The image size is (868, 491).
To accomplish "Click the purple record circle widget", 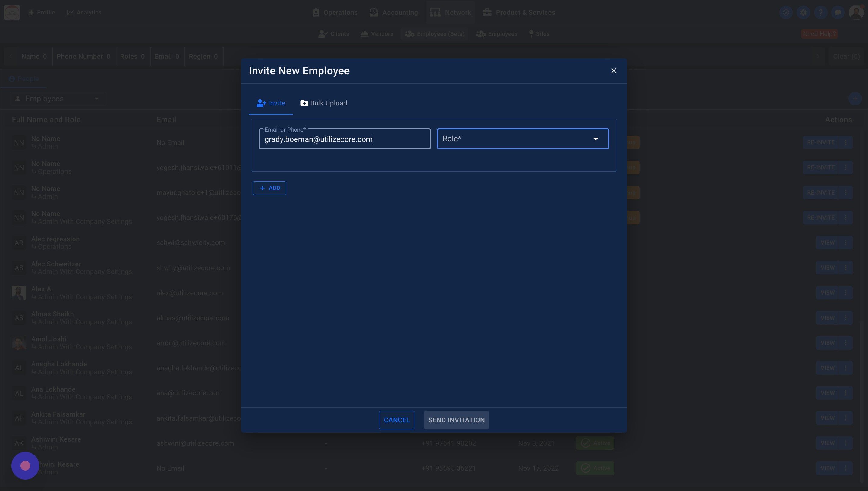I will click(x=25, y=466).
